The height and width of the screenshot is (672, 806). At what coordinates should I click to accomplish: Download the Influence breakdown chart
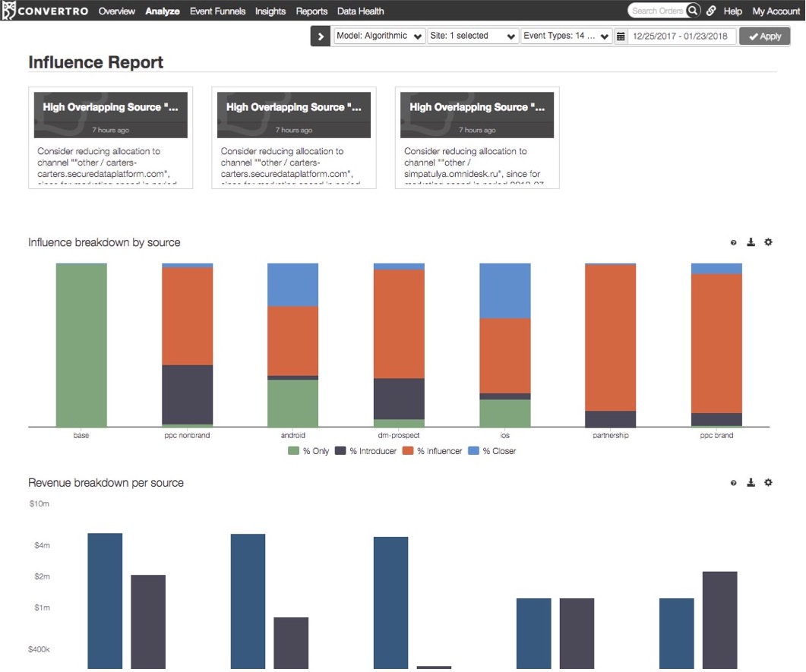tap(751, 242)
